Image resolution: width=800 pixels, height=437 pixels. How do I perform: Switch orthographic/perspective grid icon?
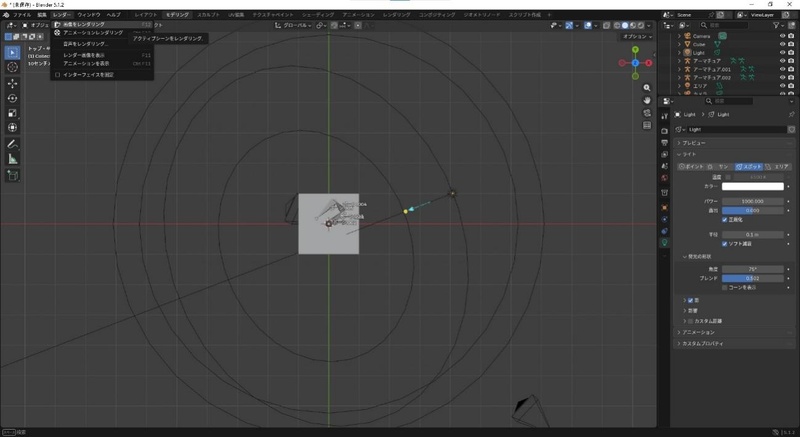(x=647, y=125)
